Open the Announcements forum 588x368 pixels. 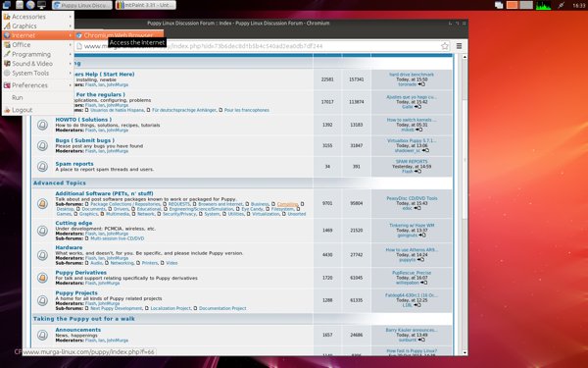(78, 330)
